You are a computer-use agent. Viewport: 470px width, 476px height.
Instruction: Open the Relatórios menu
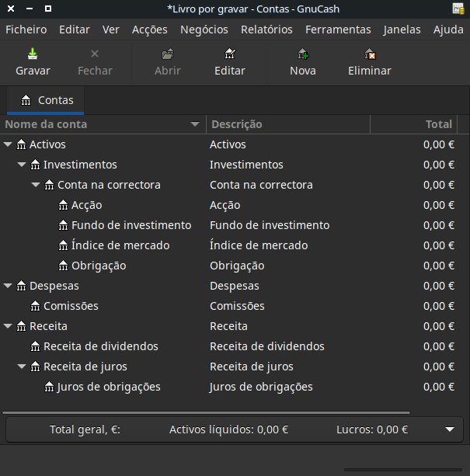[x=266, y=30]
